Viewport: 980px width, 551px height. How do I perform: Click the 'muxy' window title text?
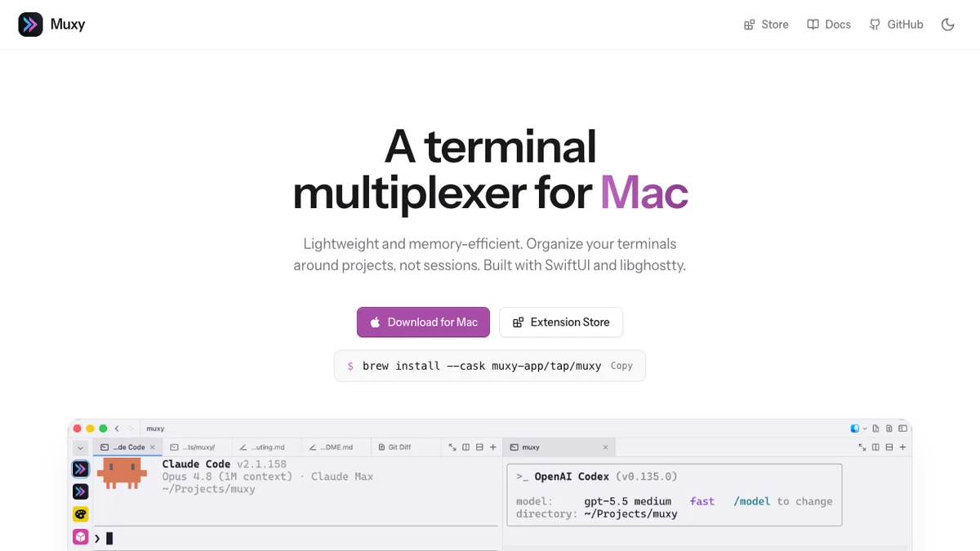tap(155, 428)
